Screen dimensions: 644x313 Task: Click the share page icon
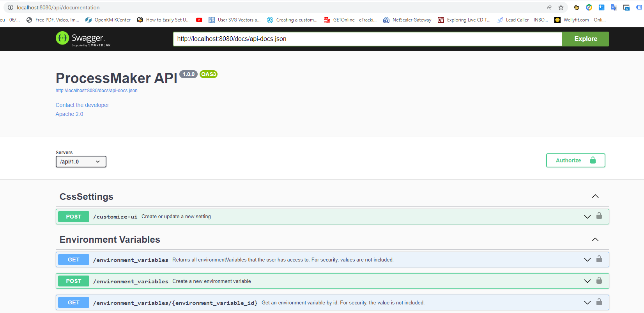(x=548, y=7)
